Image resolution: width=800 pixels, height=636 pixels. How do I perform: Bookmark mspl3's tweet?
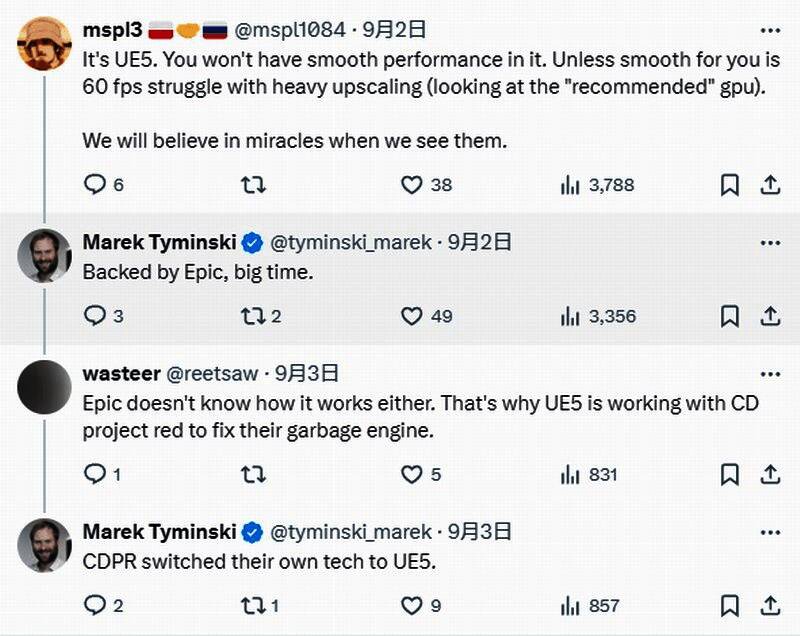(730, 185)
